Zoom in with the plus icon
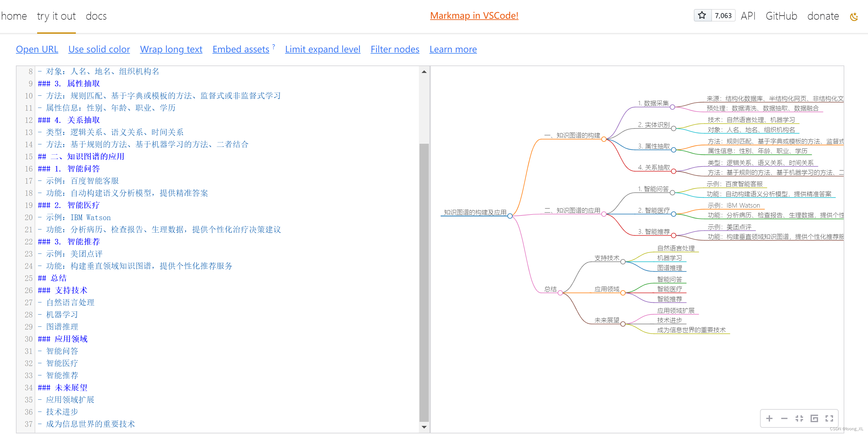The height and width of the screenshot is (434, 868). [x=769, y=418]
